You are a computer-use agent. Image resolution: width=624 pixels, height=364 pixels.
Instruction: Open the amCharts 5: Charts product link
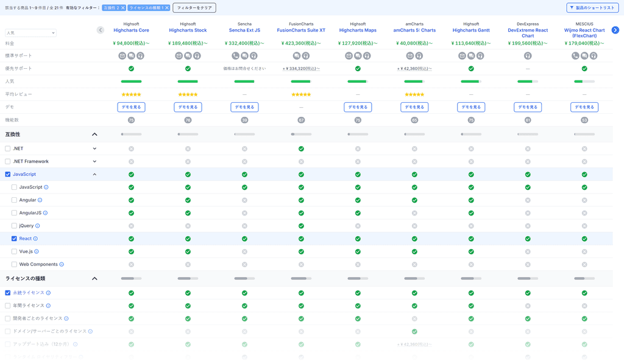[x=414, y=30]
